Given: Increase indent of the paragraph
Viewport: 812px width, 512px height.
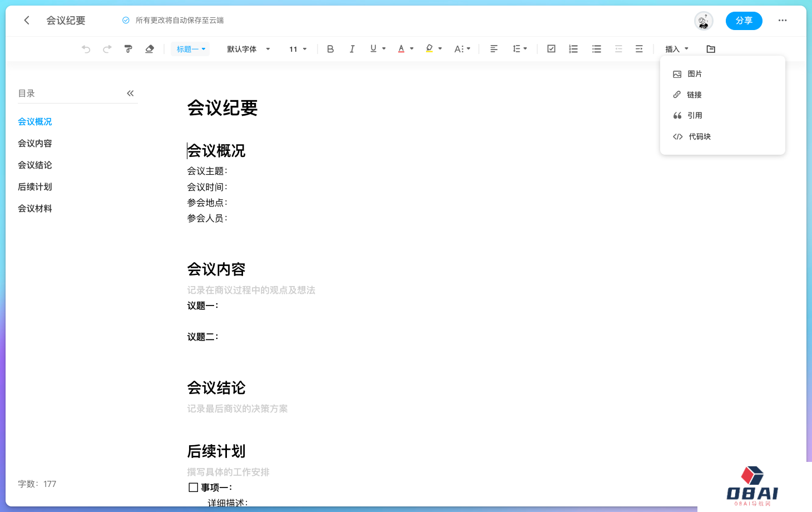Looking at the screenshot, I should click(639, 49).
